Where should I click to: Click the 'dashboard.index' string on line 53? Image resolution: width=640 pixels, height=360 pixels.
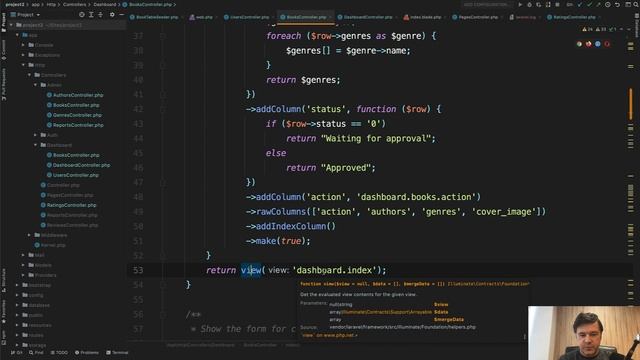pyautogui.click(x=334, y=270)
